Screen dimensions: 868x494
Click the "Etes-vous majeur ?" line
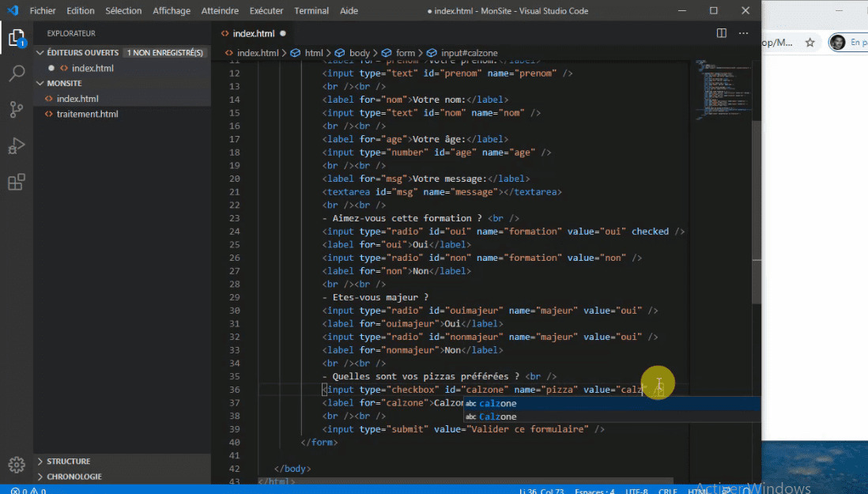[x=376, y=297]
